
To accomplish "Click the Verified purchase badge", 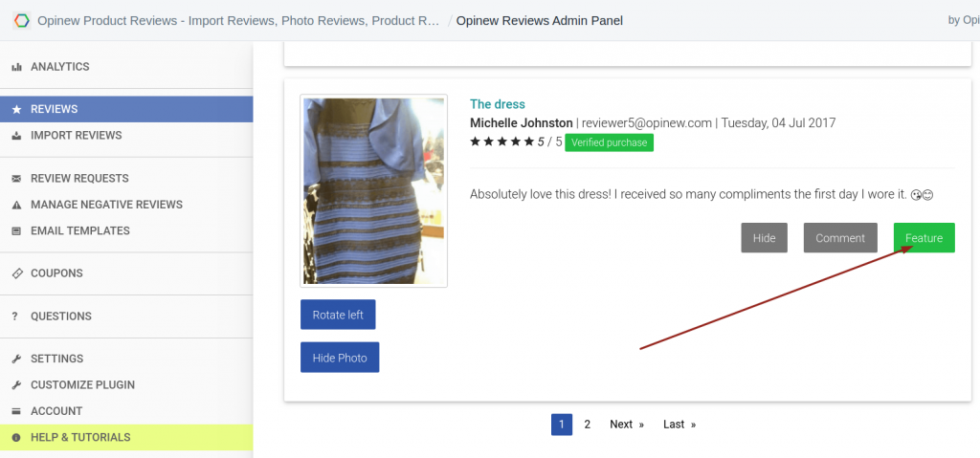I will click(x=610, y=142).
